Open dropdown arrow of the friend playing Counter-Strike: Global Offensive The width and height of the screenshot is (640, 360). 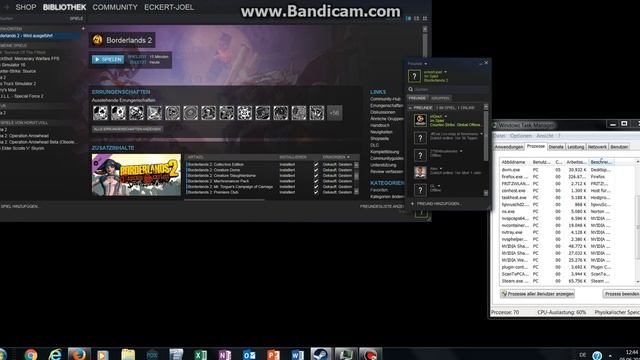click(x=446, y=116)
